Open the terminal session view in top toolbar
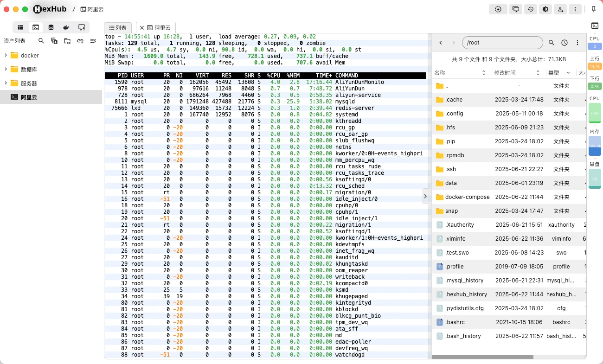 point(36,27)
